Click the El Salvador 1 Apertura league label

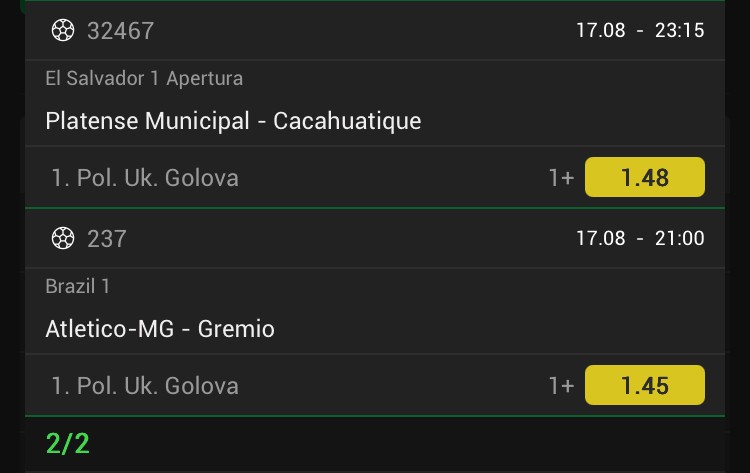(x=144, y=78)
